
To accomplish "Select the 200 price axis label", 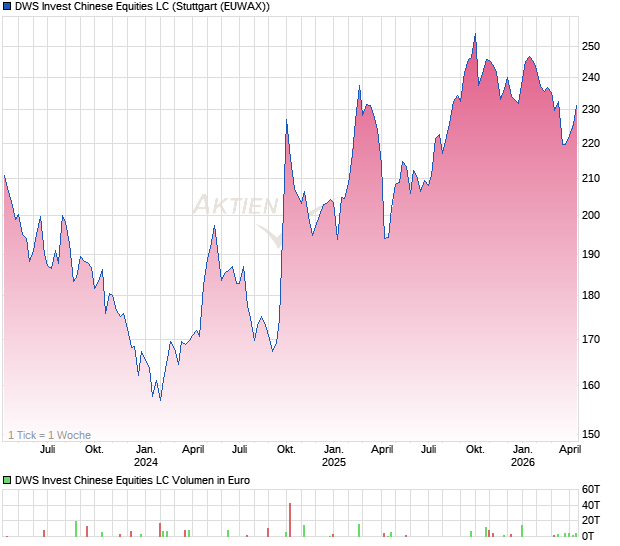I will (591, 215).
